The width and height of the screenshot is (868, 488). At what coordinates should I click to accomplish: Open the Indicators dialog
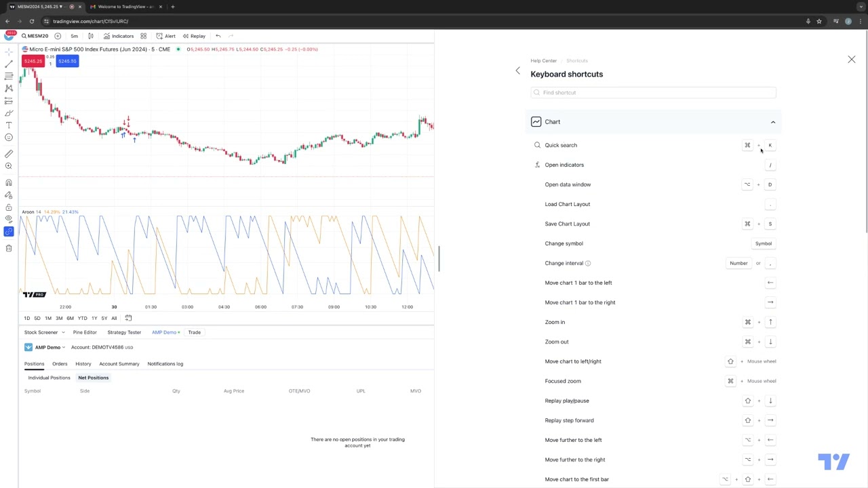(119, 36)
